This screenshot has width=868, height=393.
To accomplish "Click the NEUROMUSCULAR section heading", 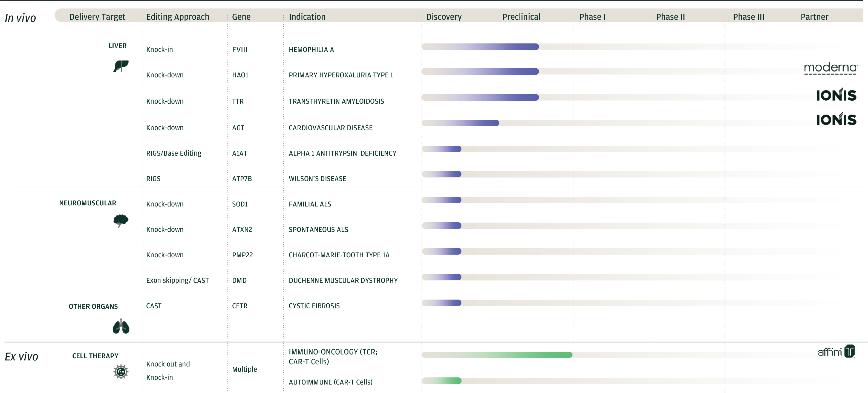I will (88, 203).
